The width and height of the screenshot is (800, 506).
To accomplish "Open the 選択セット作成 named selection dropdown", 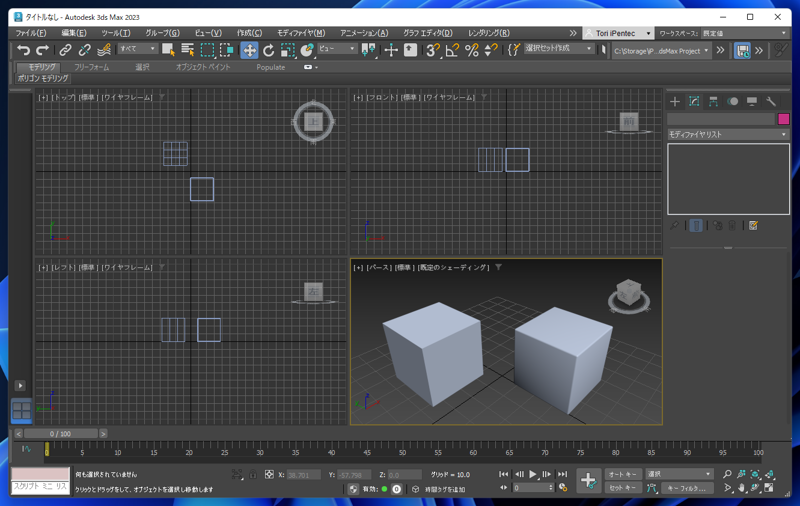I will click(559, 48).
